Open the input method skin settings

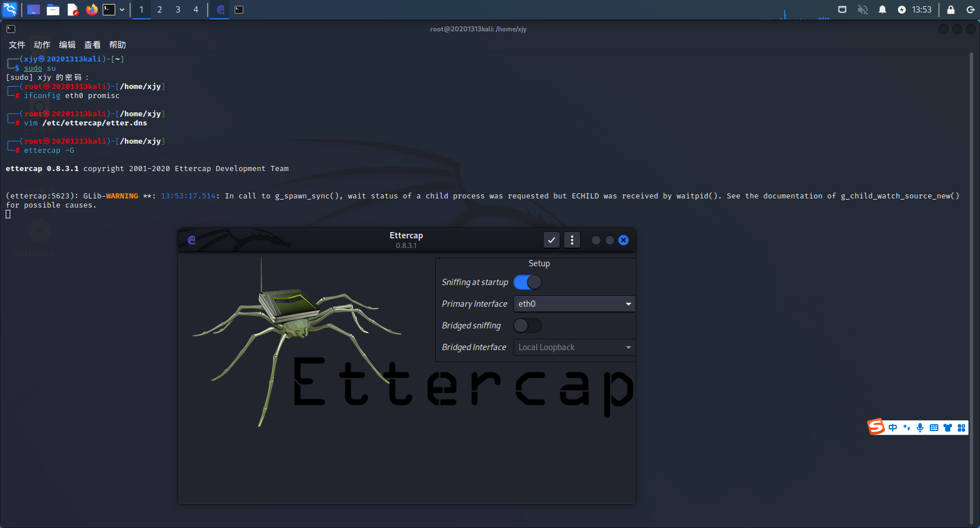click(x=947, y=428)
